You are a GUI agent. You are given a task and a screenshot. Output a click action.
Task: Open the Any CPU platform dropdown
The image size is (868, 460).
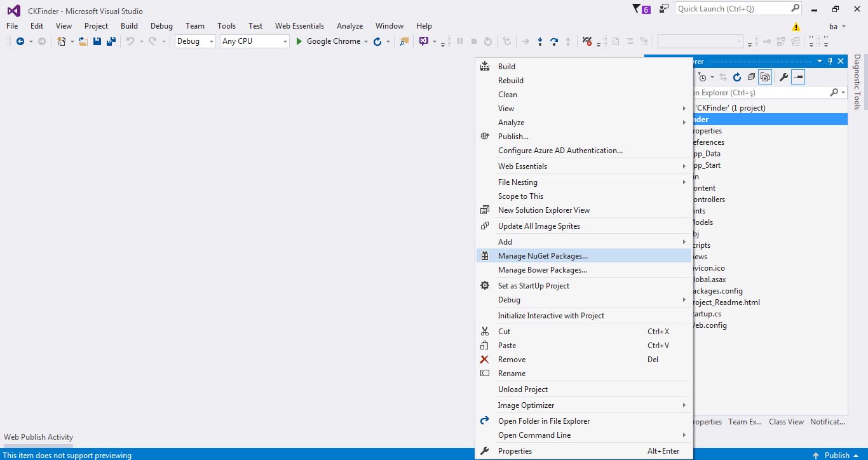[254, 41]
